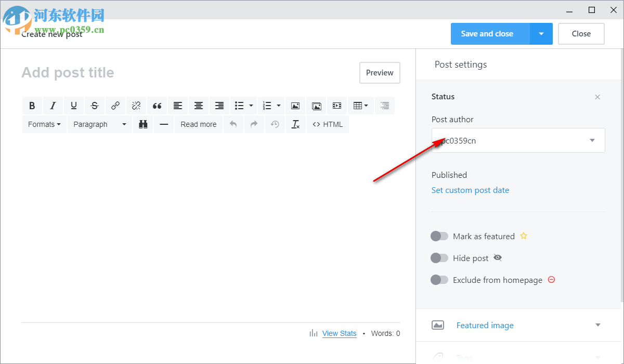Click the Add post title field
This screenshot has width=624, height=364.
pos(156,73)
